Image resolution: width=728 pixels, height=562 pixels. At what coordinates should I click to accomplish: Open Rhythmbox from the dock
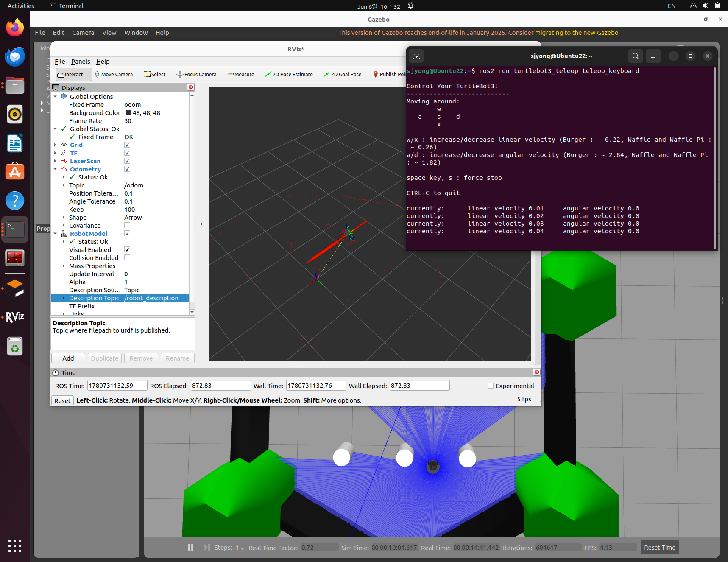[15, 114]
